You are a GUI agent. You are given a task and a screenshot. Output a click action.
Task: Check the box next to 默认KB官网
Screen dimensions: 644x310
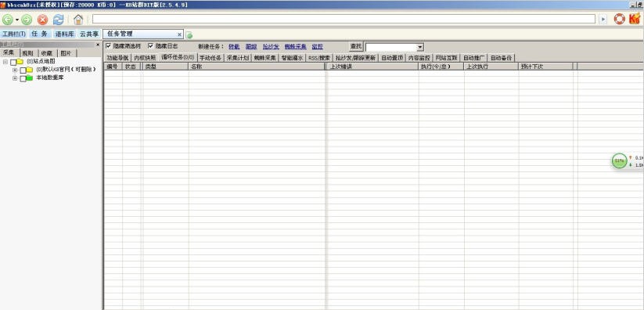pyautogui.click(x=23, y=70)
